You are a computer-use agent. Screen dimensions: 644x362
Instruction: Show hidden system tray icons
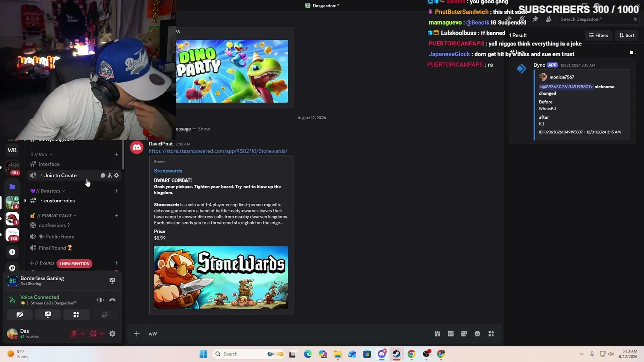(581, 354)
